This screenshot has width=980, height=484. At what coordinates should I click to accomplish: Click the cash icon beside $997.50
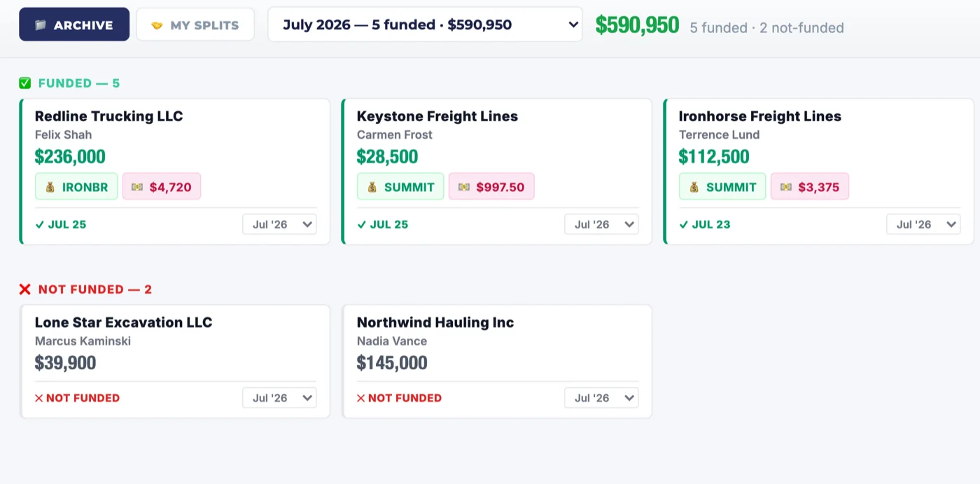[464, 187]
